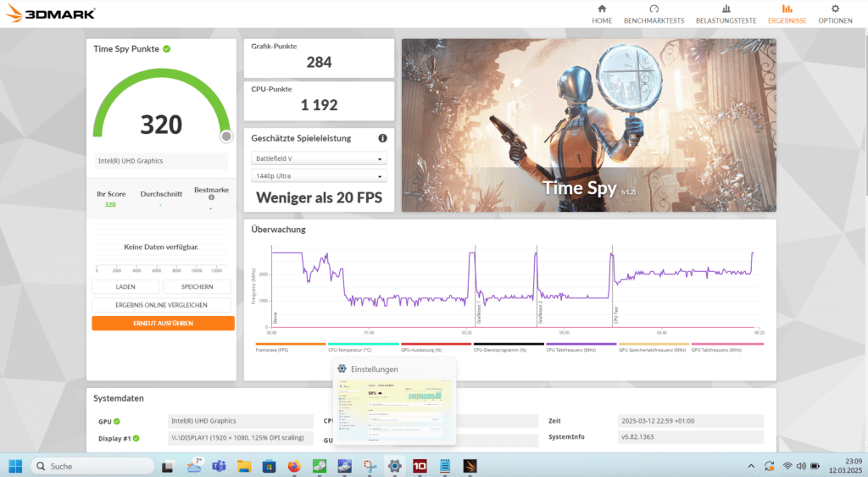Click the Settings gear taskbar icon
Image resolution: width=868 pixels, height=477 pixels.
tap(394, 466)
